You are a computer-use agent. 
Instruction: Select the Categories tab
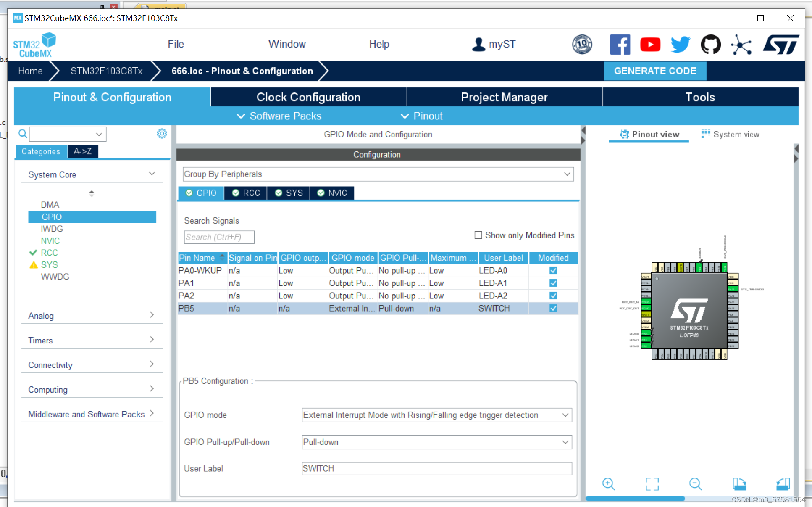coord(41,151)
